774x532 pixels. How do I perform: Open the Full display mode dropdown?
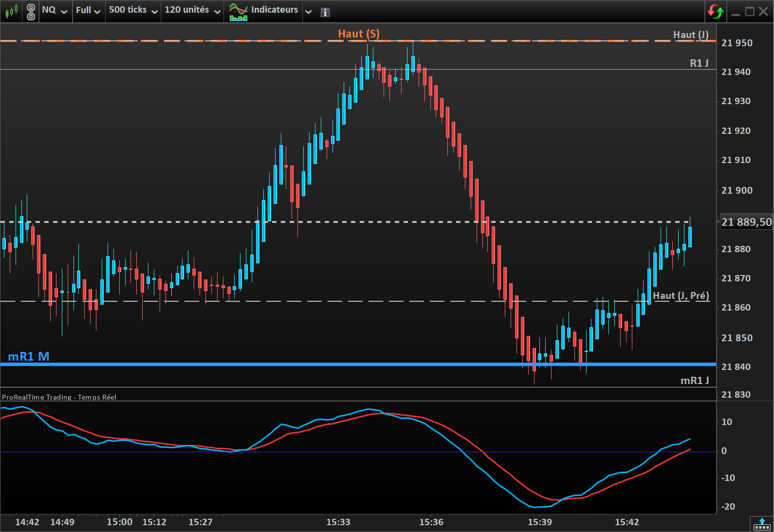pyautogui.click(x=88, y=10)
